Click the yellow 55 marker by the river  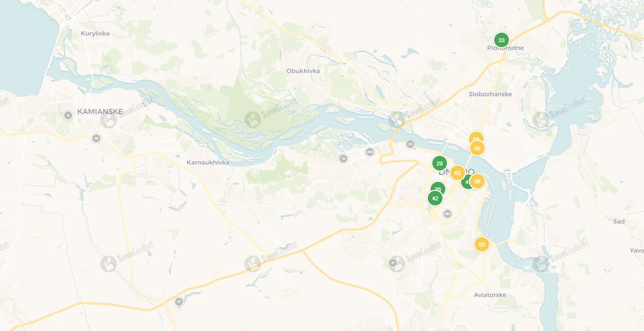coord(482,244)
